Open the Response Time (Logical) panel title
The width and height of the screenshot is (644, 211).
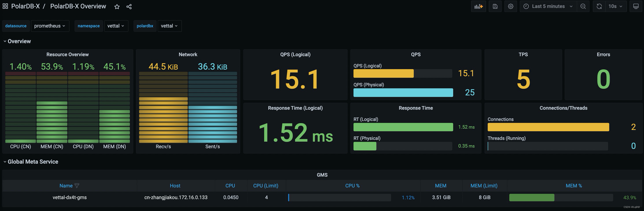pyautogui.click(x=295, y=108)
